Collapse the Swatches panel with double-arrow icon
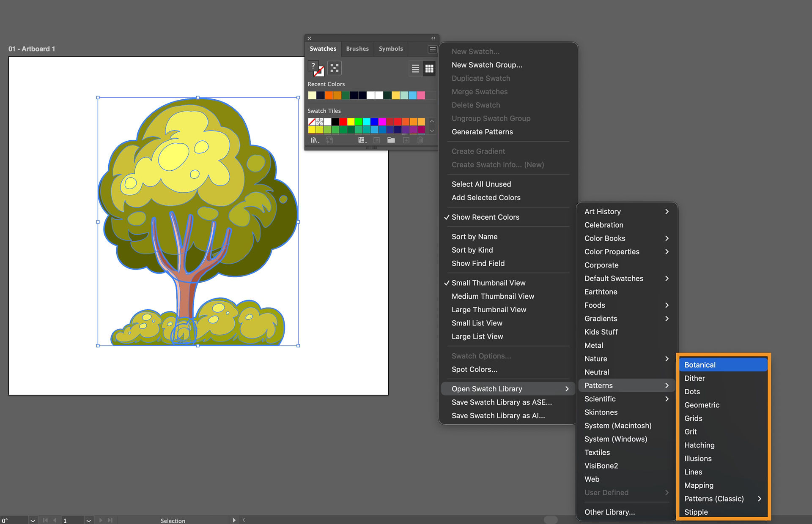The image size is (812, 524). click(x=433, y=38)
